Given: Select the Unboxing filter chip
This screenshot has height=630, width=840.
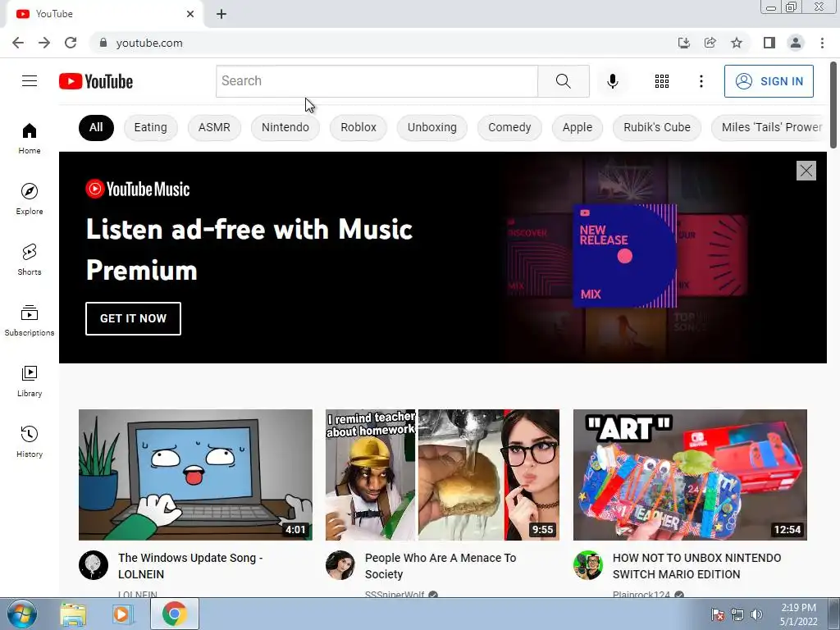Looking at the screenshot, I should point(431,127).
